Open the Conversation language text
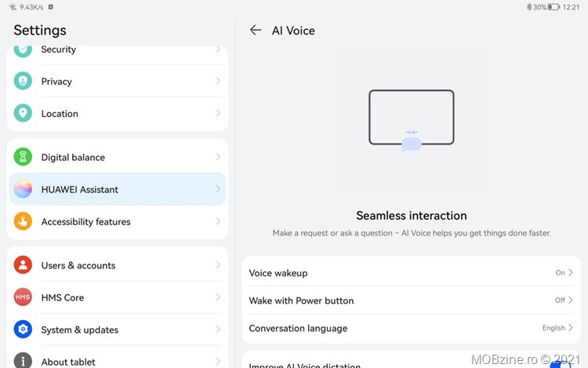This screenshot has height=368, width=588. pyautogui.click(x=298, y=329)
